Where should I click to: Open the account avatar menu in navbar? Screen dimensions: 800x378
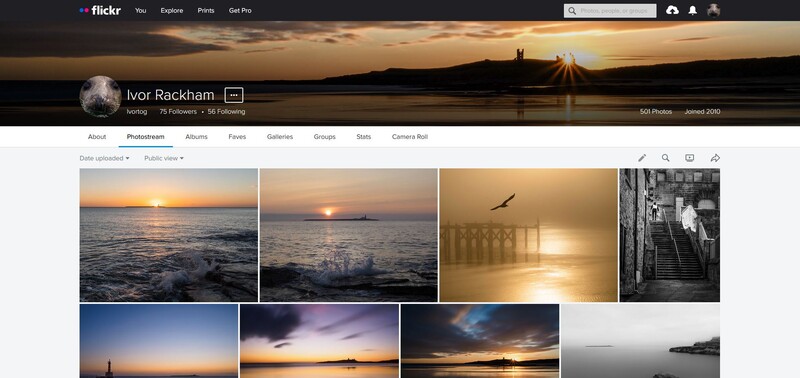coord(713,10)
